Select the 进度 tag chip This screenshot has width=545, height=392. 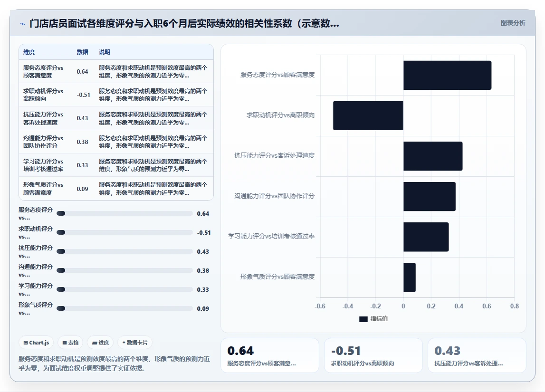(100, 343)
